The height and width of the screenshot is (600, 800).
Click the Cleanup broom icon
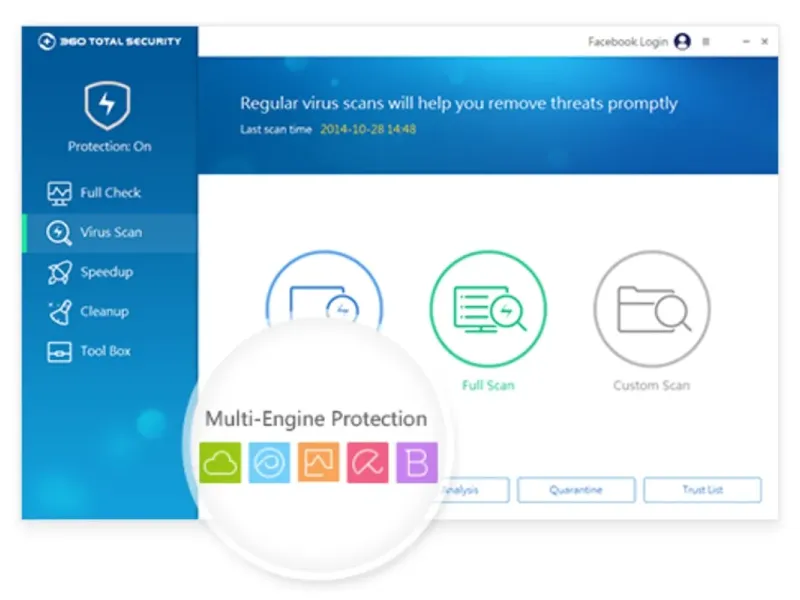(60, 312)
